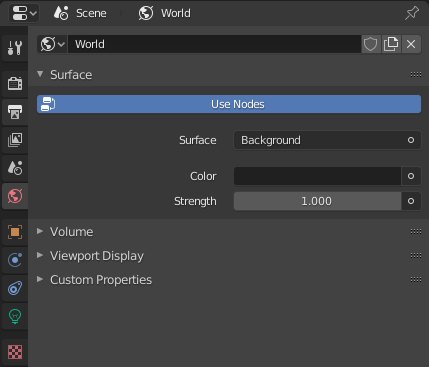Image resolution: width=429 pixels, height=367 pixels.
Task: Open the Tool properties tab
Action: pos(15,48)
